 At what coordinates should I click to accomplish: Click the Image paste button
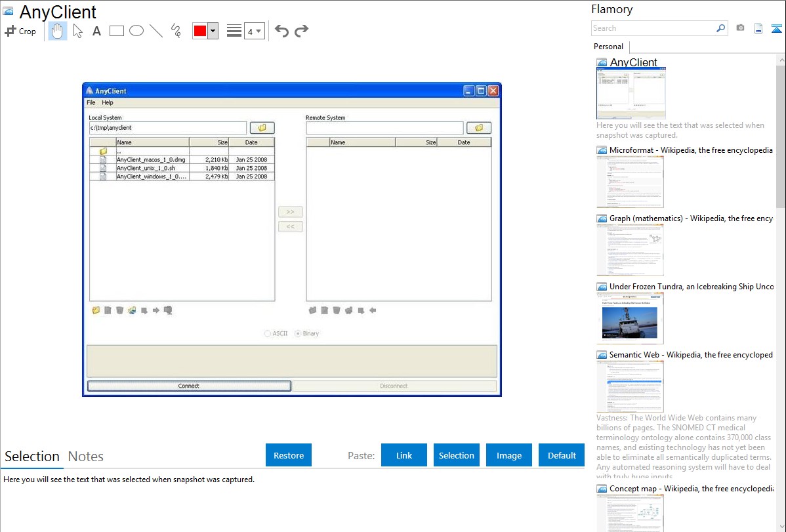point(508,455)
